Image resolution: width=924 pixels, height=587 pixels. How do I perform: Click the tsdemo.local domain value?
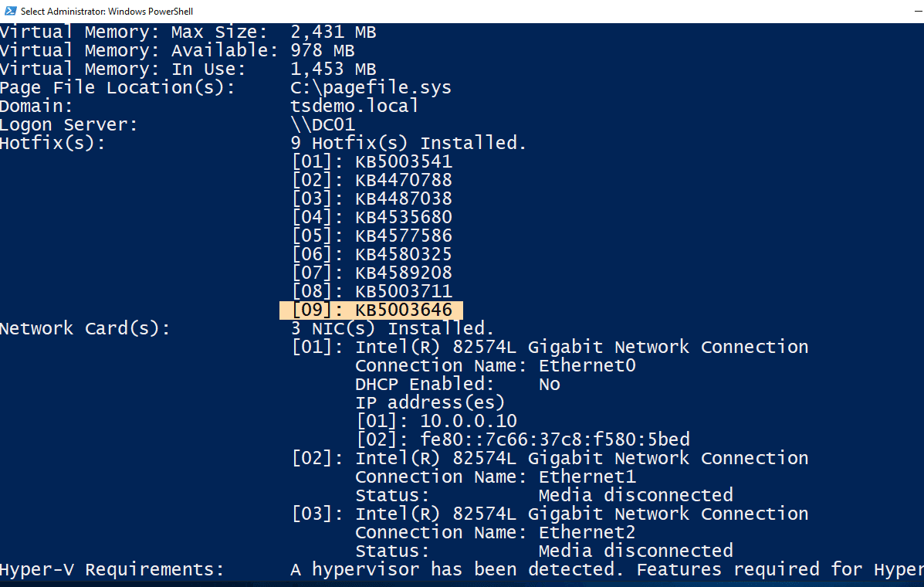pos(354,106)
